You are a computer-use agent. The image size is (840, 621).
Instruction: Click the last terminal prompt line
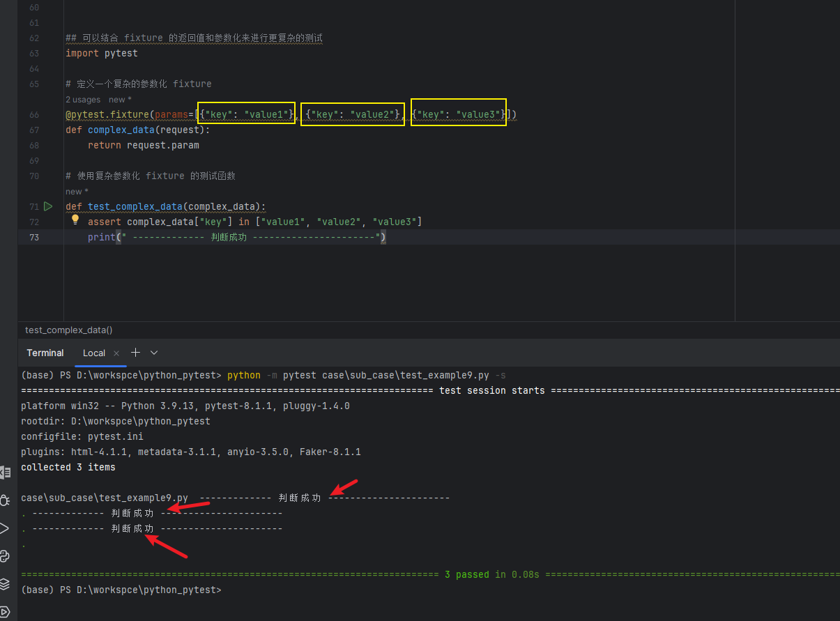pos(121,590)
